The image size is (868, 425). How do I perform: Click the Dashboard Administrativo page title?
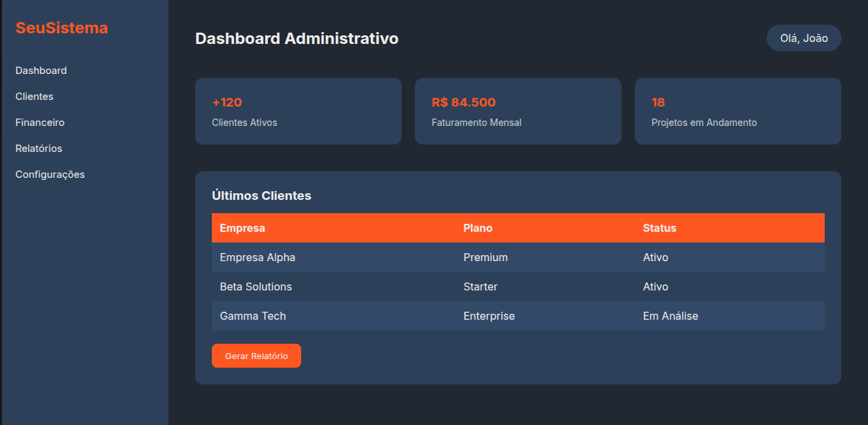pos(296,38)
